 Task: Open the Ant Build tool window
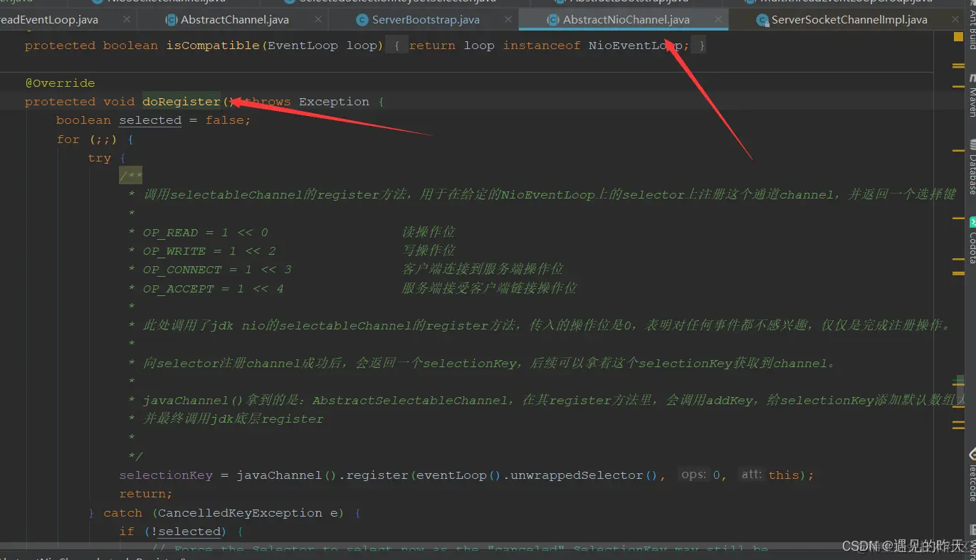pyautogui.click(x=971, y=25)
